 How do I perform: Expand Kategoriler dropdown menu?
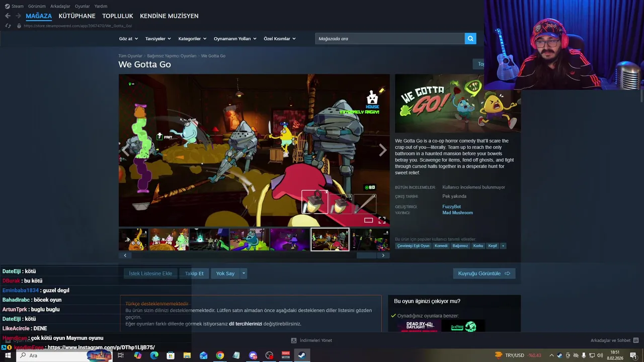click(x=192, y=39)
